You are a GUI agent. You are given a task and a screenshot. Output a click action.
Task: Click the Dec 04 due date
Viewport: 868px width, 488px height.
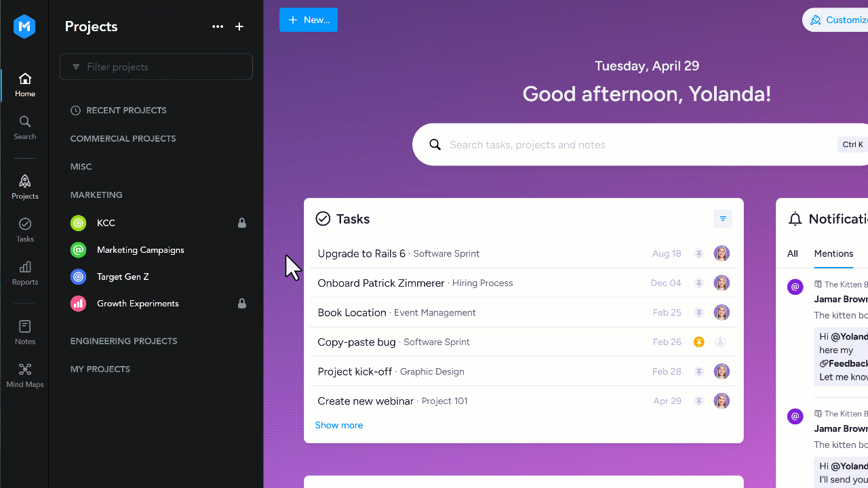click(666, 283)
